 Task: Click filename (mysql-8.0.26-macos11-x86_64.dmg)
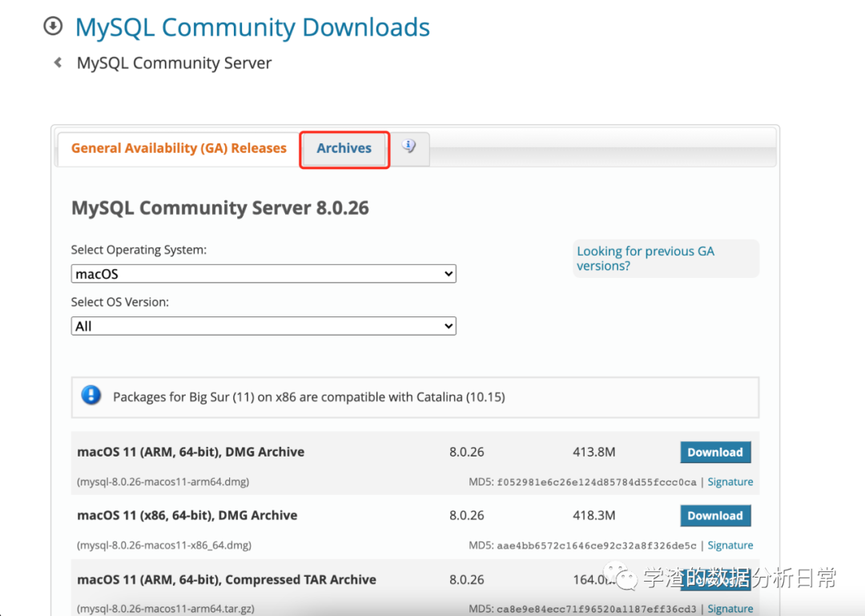(164, 546)
